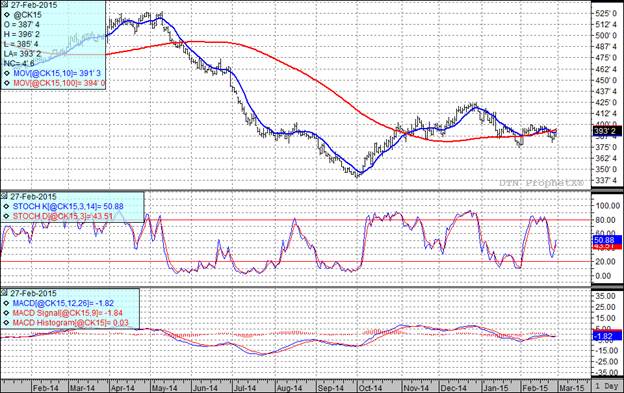Click the MACD pane legend corner icon
Image resolution: width=624 pixels, height=393 pixels.
point(5,293)
